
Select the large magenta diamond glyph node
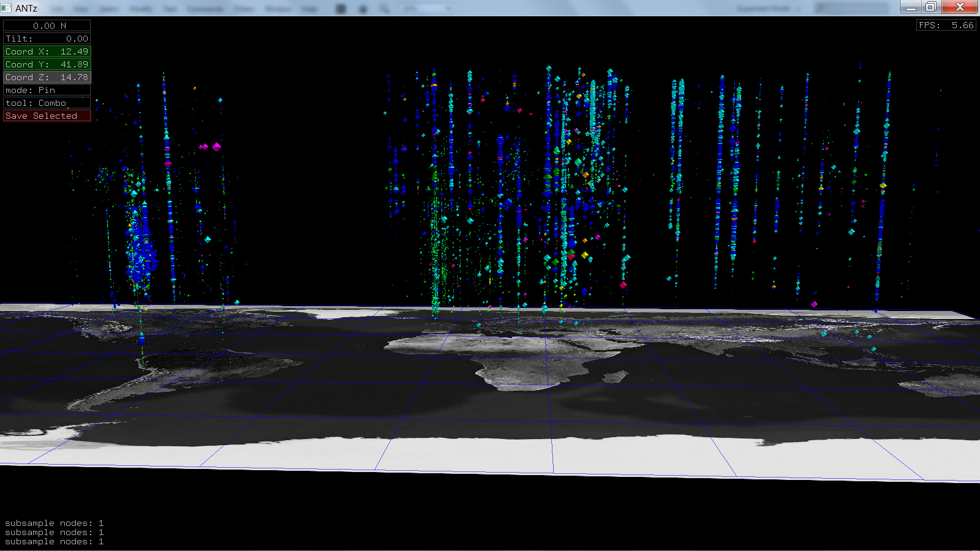click(216, 147)
